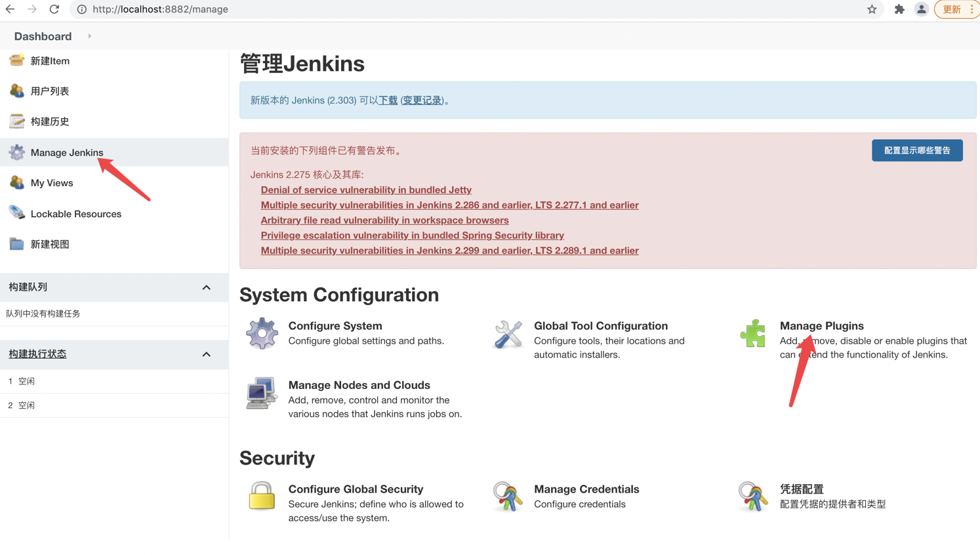Collapse the 构建执行状态 panel
This screenshot has width=980, height=555.
click(207, 354)
